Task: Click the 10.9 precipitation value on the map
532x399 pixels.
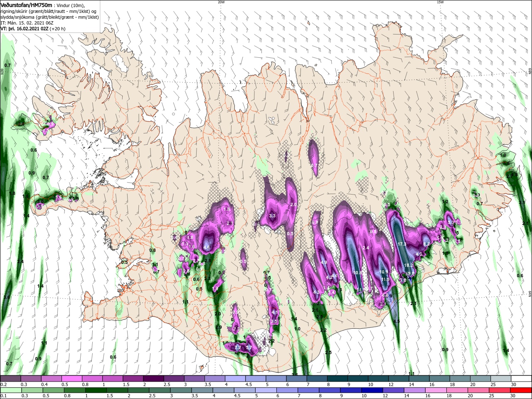Action: [x=384, y=272]
